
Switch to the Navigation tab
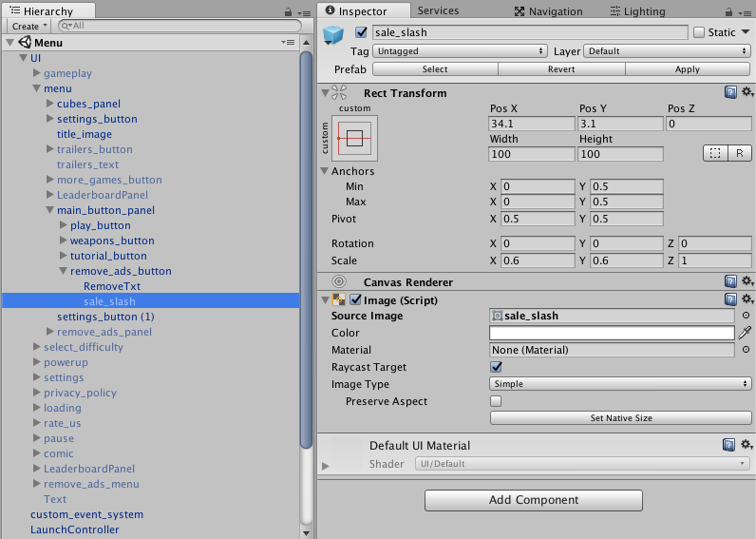coord(548,11)
